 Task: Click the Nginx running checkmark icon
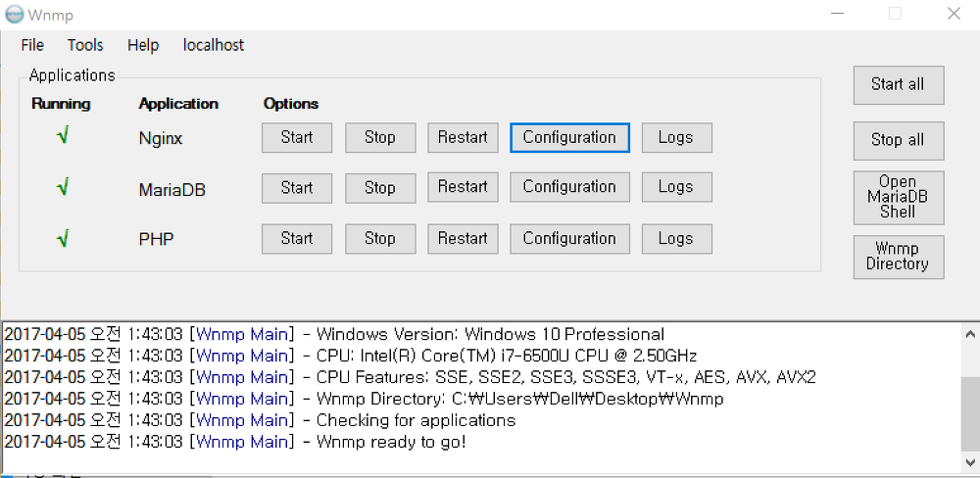[62, 135]
